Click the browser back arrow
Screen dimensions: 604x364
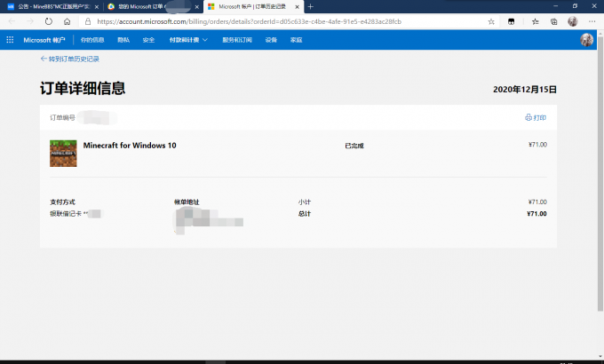(x=12, y=21)
